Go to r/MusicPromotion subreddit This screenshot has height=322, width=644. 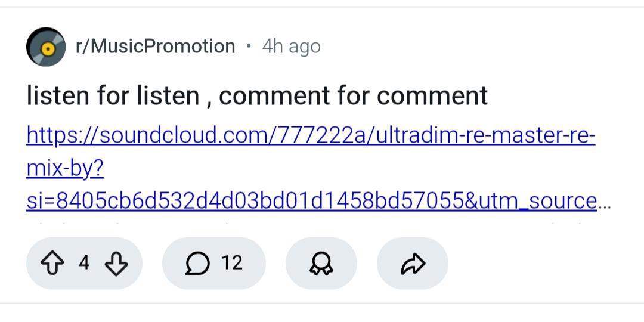click(155, 47)
